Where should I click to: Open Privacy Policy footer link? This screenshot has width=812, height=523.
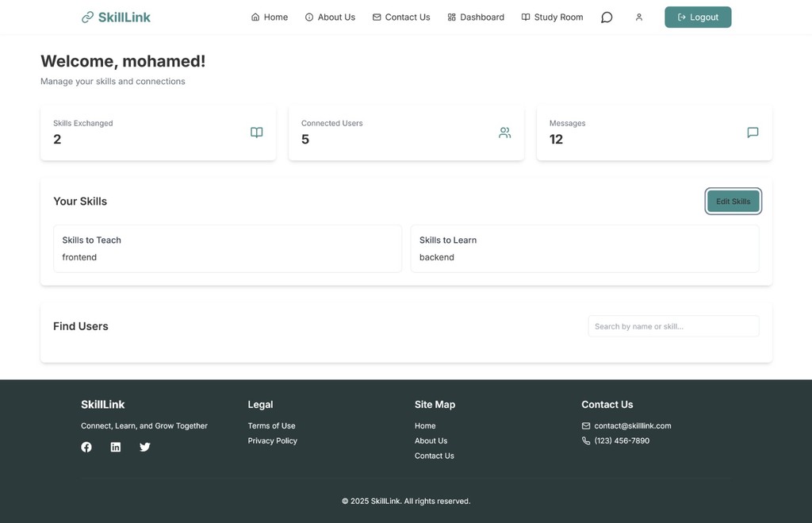pyautogui.click(x=273, y=440)
